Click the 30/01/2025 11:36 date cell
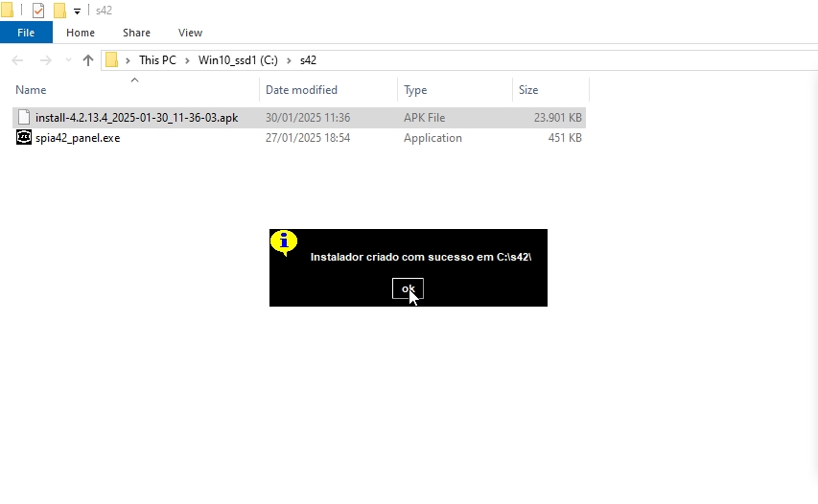The width and height of the screenshot is (818, 504). click(308, 118)
